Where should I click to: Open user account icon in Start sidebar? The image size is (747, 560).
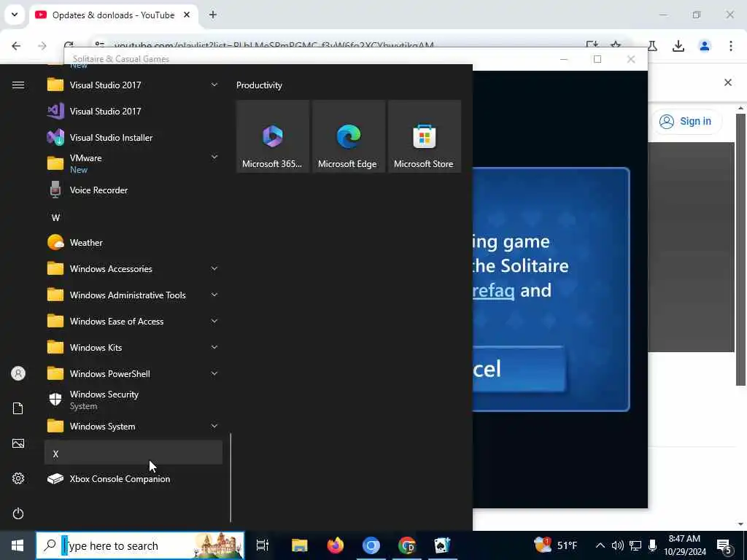point(18,373)
